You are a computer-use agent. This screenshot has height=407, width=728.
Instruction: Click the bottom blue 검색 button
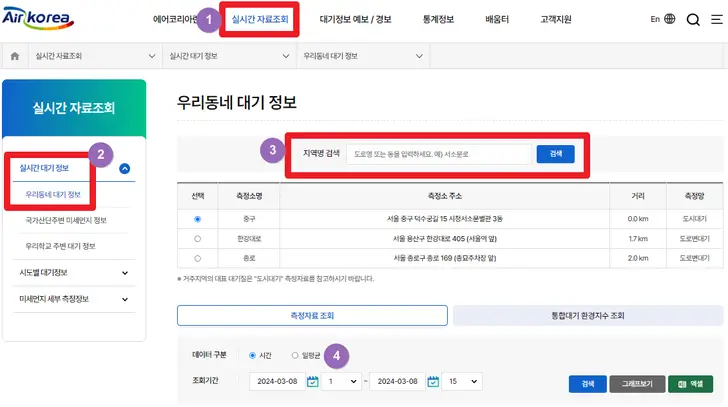[x=588, y=384]
